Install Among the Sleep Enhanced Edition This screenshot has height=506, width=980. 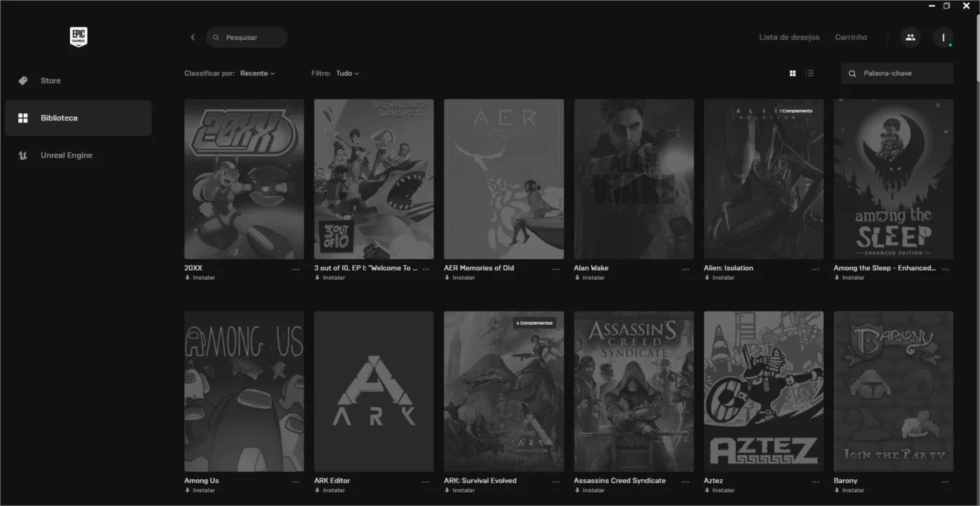(x=849, y=278)
